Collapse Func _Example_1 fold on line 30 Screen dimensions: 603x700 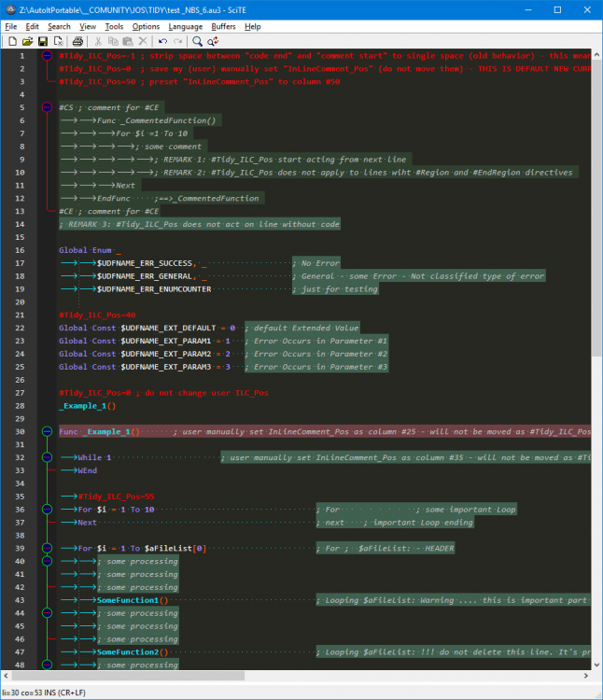click(47, 431)
